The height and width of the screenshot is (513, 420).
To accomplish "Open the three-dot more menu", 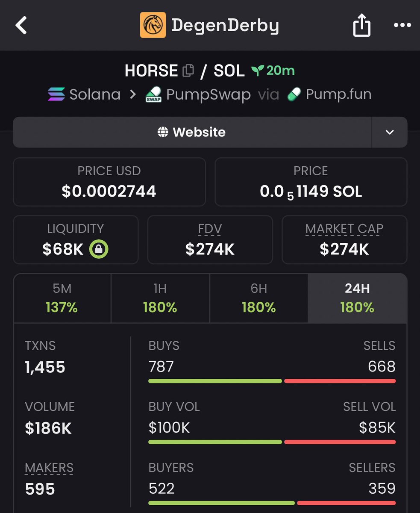I will pyautogui.click(x=402, y=25).
